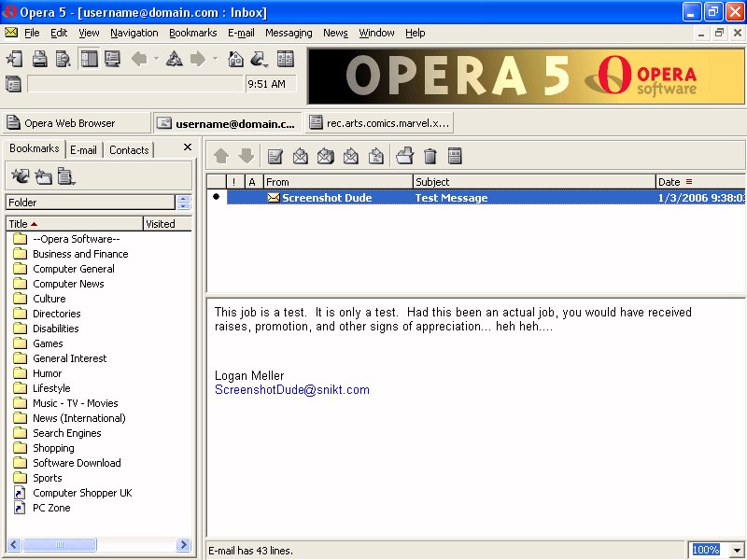
Task: Click Next message down arrow icon
Action: click(x=247, y=156)
